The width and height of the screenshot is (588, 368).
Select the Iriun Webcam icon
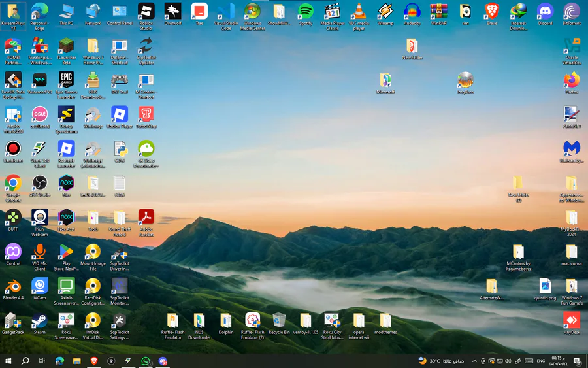(40, 222)
